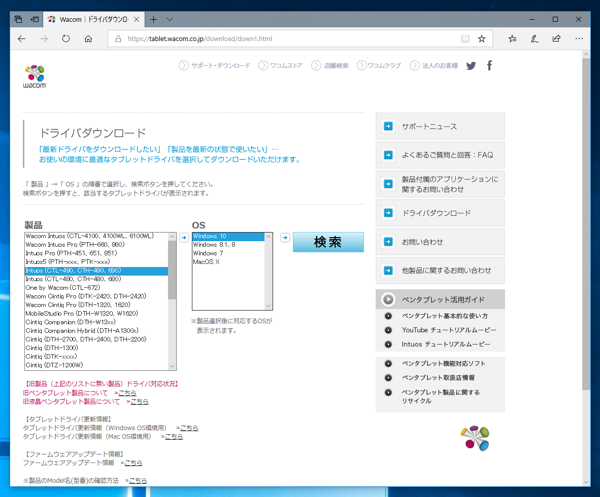The height and width of the screenshot is (497, 600).
Task: Open ワコムストア in top navigation
Action: tap(280, 65)
